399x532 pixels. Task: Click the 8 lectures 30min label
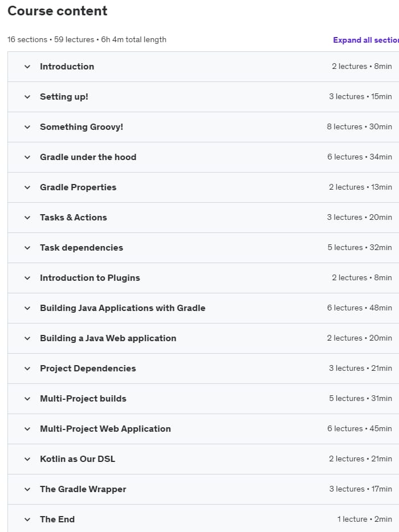tap(359, 126)
